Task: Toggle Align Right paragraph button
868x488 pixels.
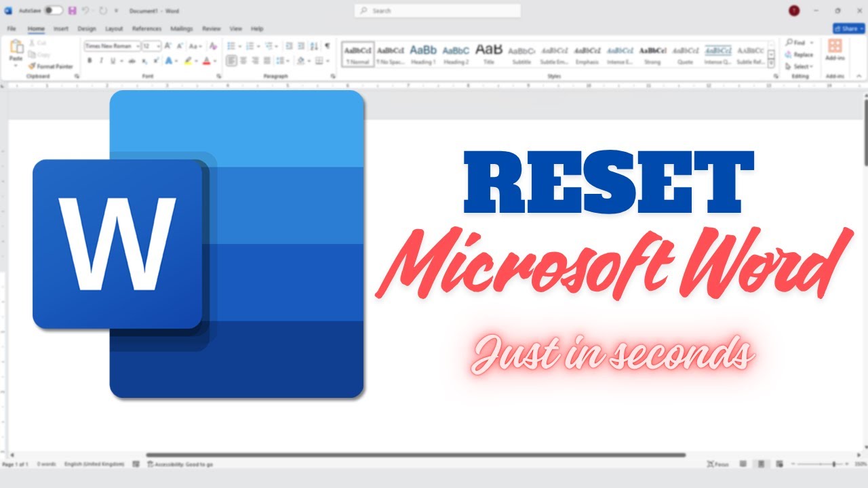Action: (x=257, y=61)
